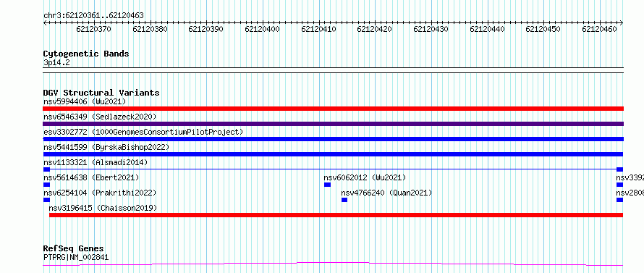Click the chr3:62120361..62120463 region label

93,16
